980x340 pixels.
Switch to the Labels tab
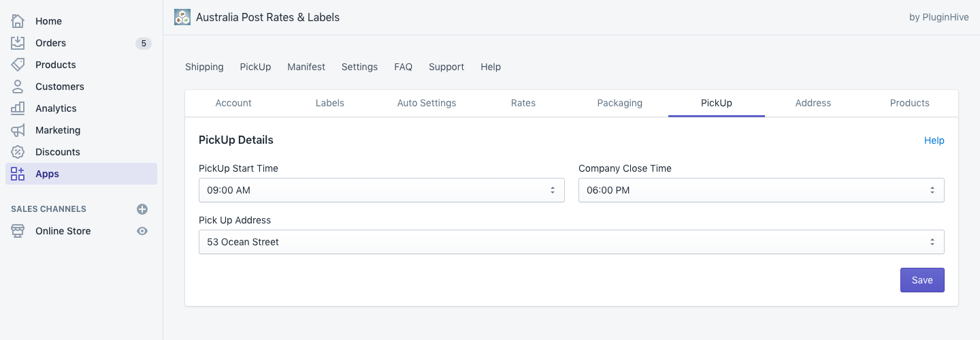click(330, 103)
